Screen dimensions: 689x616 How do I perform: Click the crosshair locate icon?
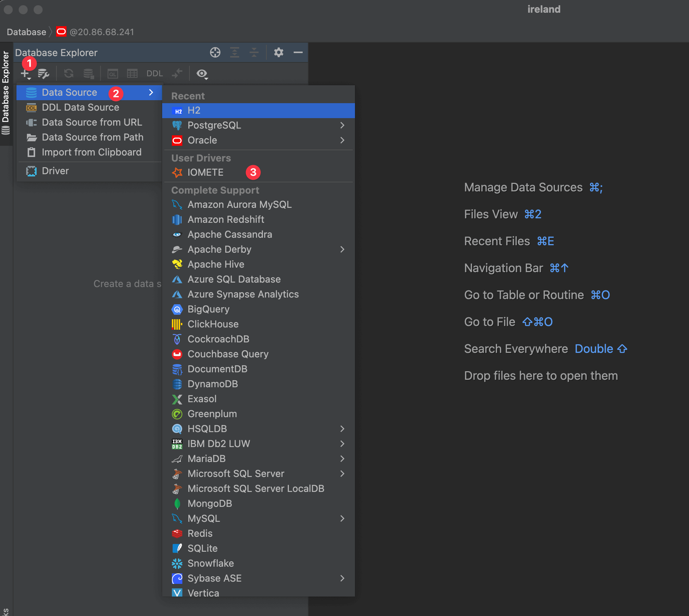[215, 52]
